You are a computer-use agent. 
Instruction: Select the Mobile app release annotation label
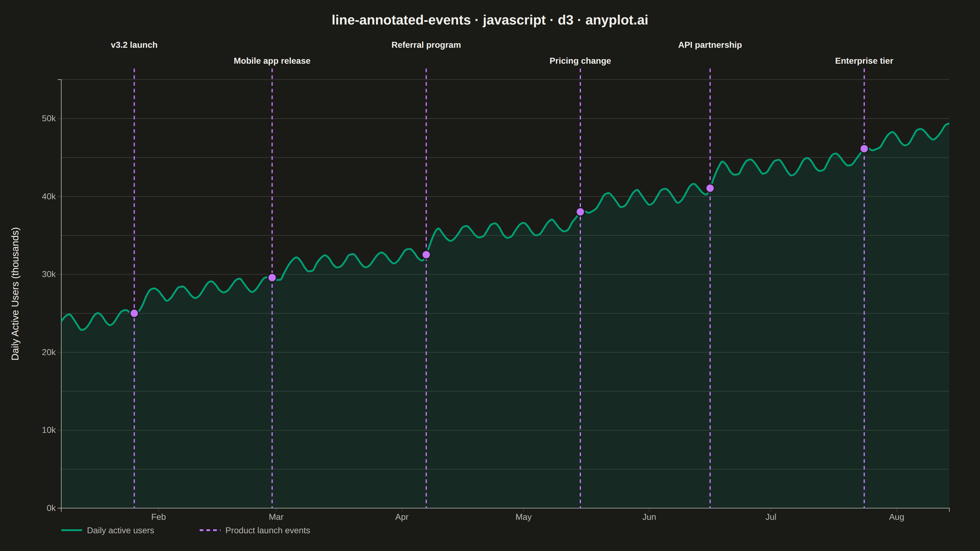click(x=272, y=61)
